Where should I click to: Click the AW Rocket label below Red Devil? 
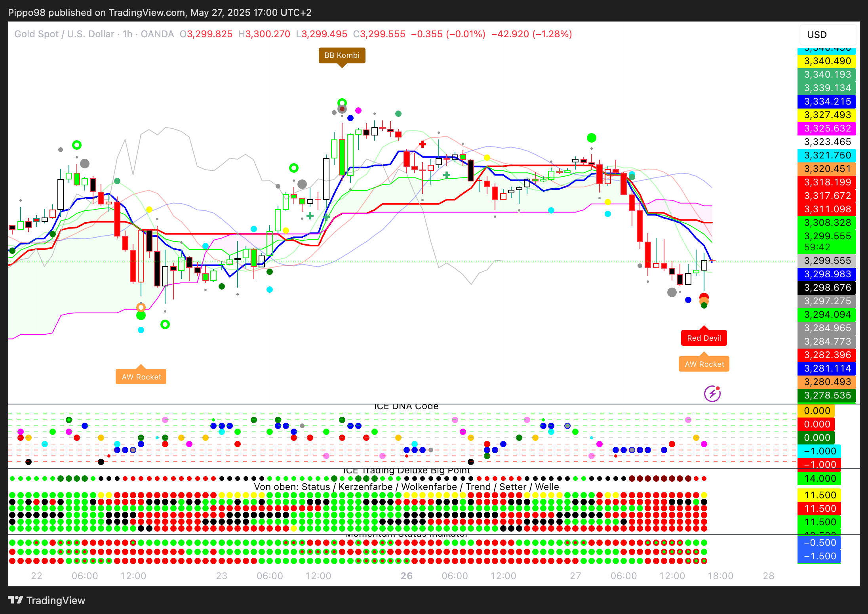pyautogui.click(x=704, y=364)
